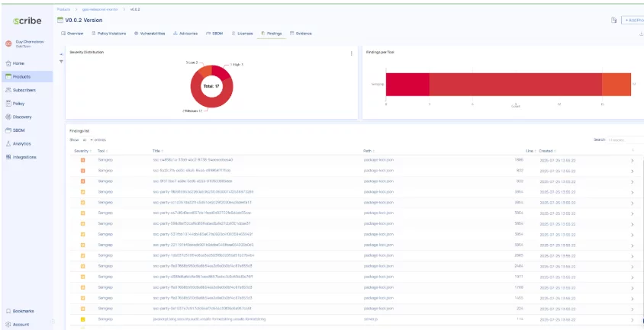Viewport: 644px width, 330px height.
Task: Click the orange end segment of Semgrep bar
Action: tap(616, 85)
